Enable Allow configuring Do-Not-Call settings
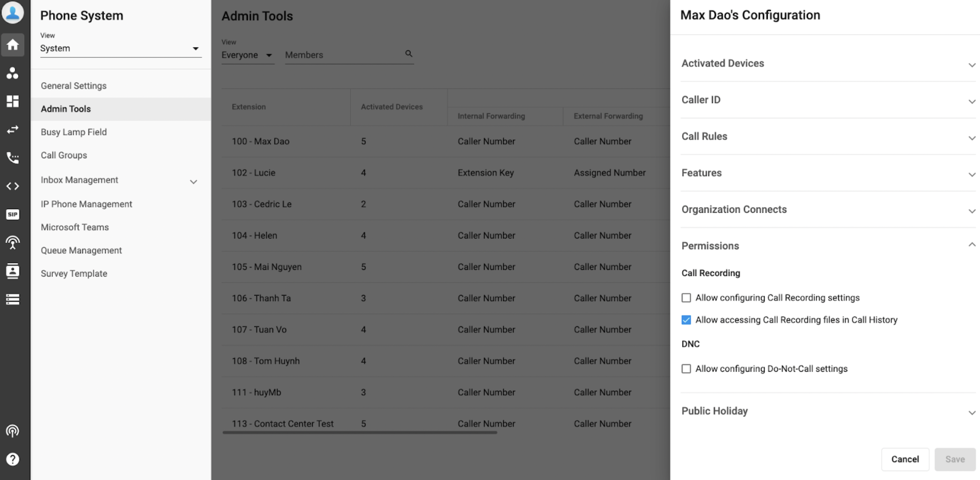The image size is (980, 480). tap(686, 369)
